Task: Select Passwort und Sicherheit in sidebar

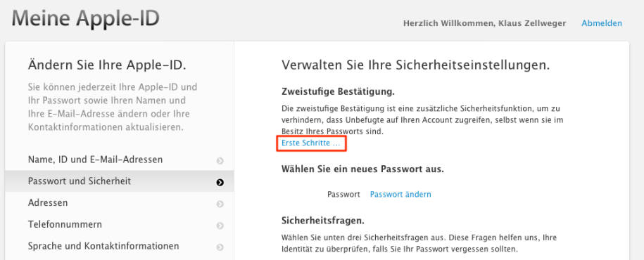Action: (x=120, y=181)
